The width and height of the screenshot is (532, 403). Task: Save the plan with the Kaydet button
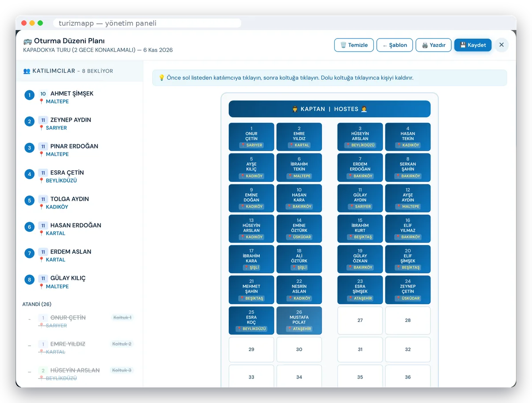[x=473, y=45]
